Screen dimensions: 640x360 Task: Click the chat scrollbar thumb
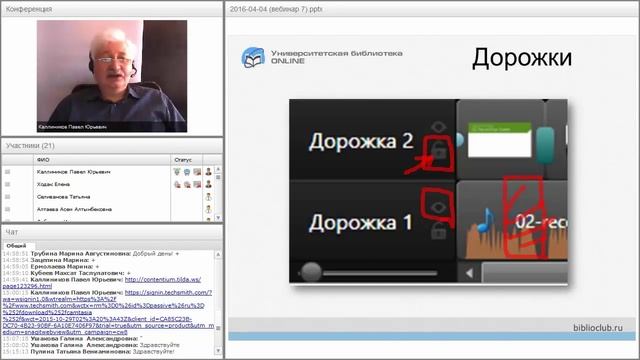218,328
